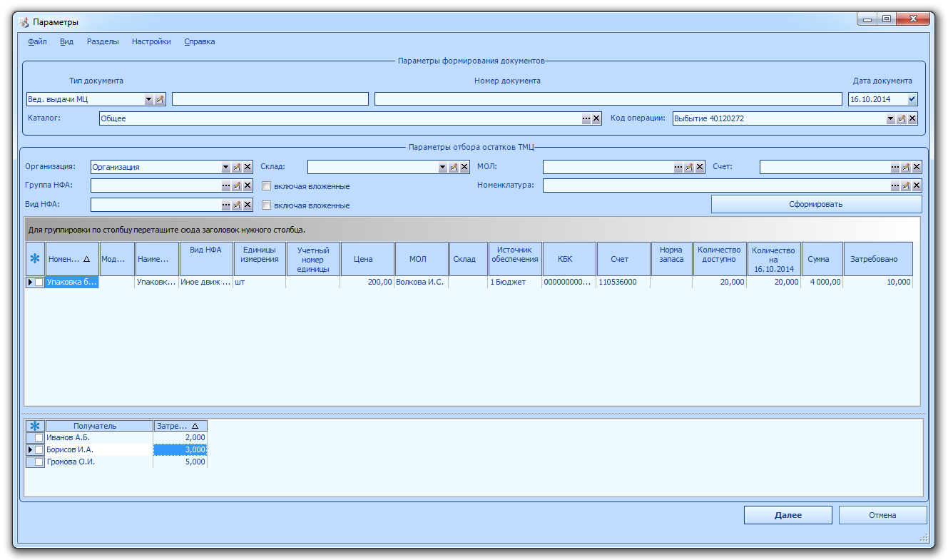The width and height of the screenshot is (948, 560).
Task: Select the 5,000 cell for Громова О.И.
Action: [180, 462]
